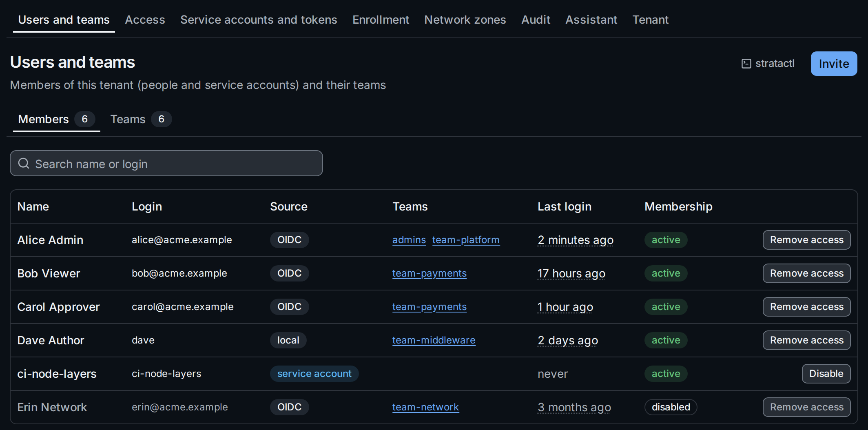
Task: Switch to Service accounts and tokens tab
Action: tap(259, 20)
